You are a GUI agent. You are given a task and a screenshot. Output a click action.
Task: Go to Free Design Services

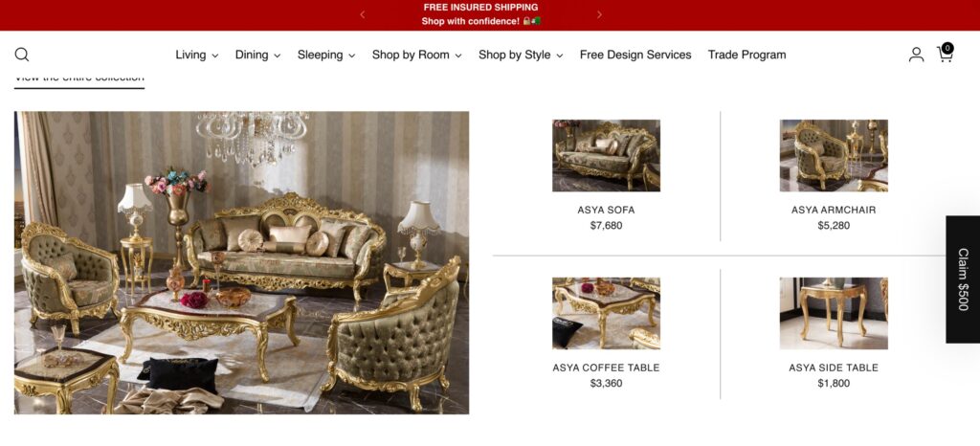(635, 55)
